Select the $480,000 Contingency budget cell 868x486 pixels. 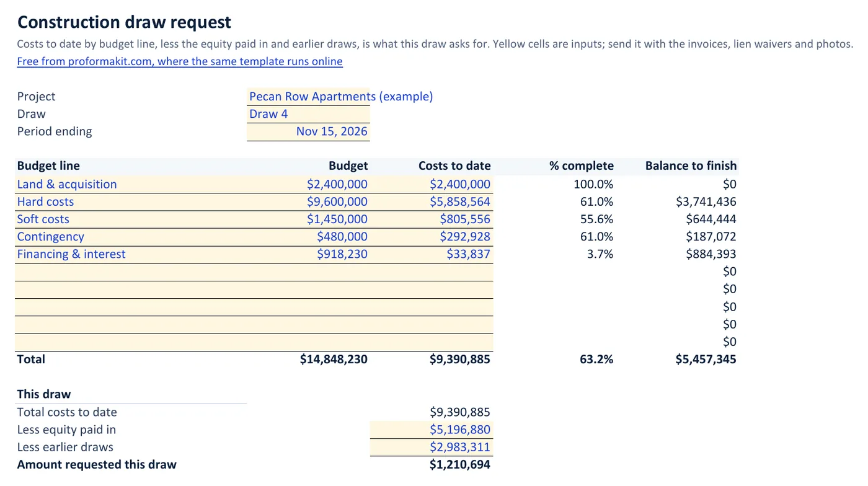[308, 236]
